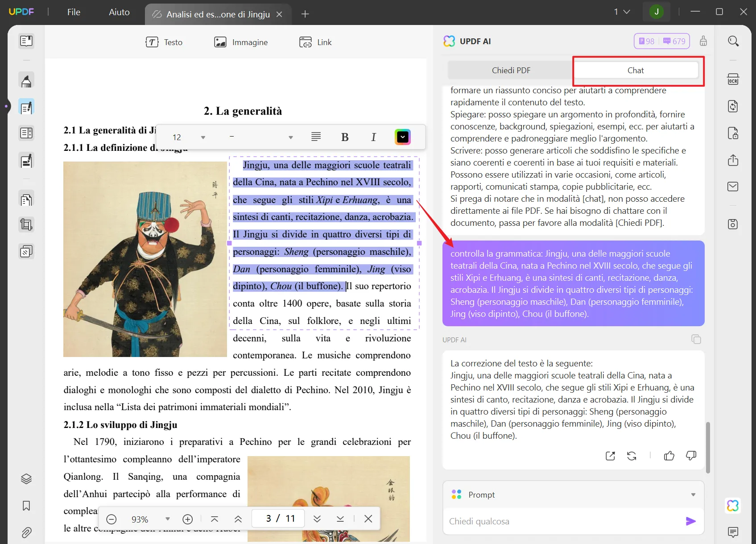This screenshot has width=756, height=544.
Task: Select the Comment highlighter tool in left sidebar
Action: point(26,81)
